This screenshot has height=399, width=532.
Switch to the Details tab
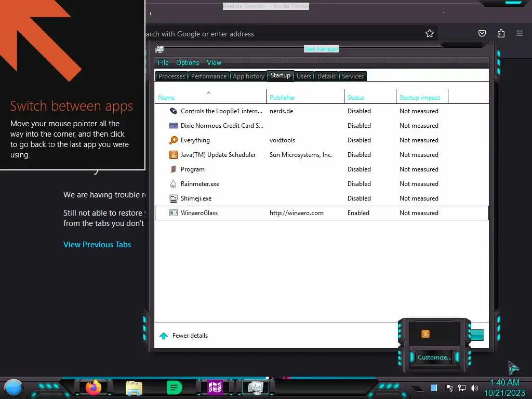(326, 76)
